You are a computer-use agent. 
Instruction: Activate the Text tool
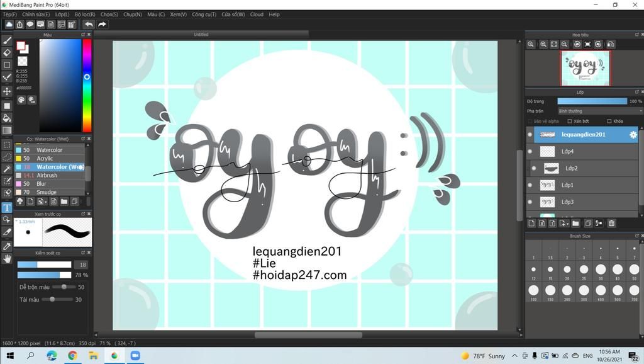click(7, 207)
